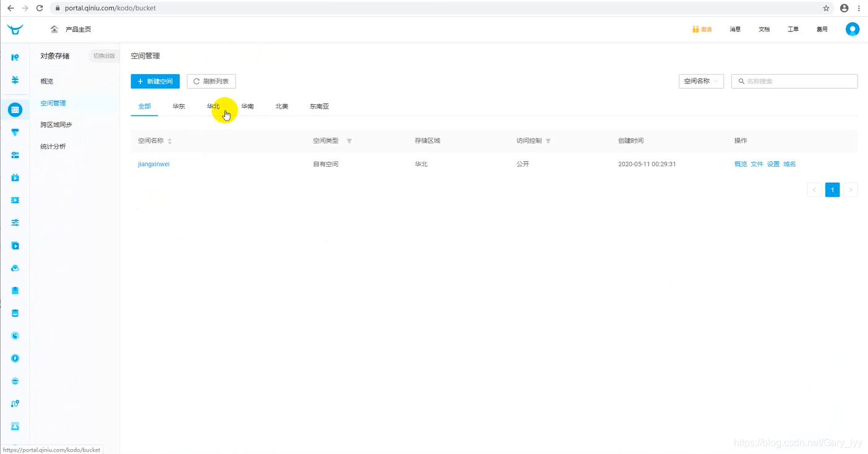Click the 自有空间 cell
The height and width of the screenshot is (454, 868).
326,164
